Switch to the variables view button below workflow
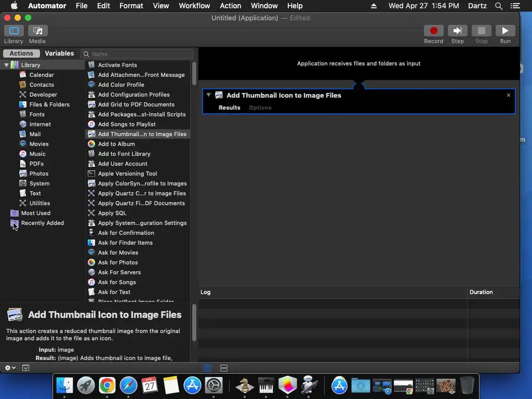Image resolution: width=532 pixels, height=399 pixels. click(224, 368)
